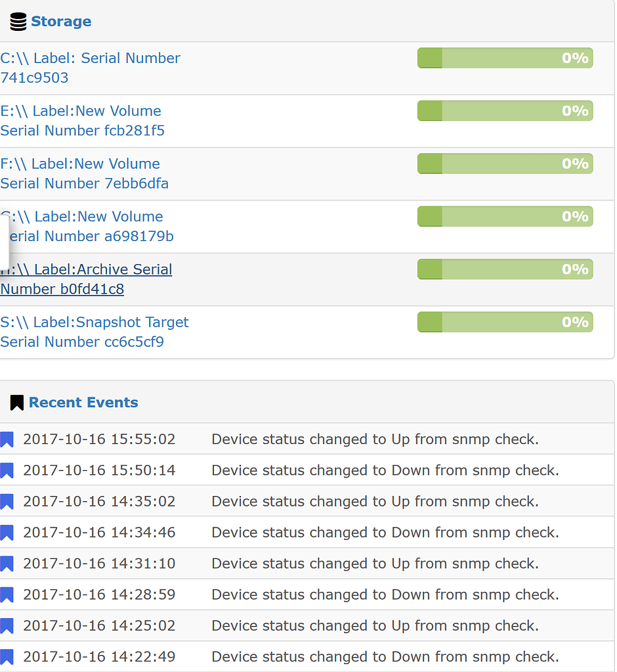This screenshot has width=617, height=672.
Task: Click bookmark icon beside the 14:31:10 event
Action: coord(7,564)
